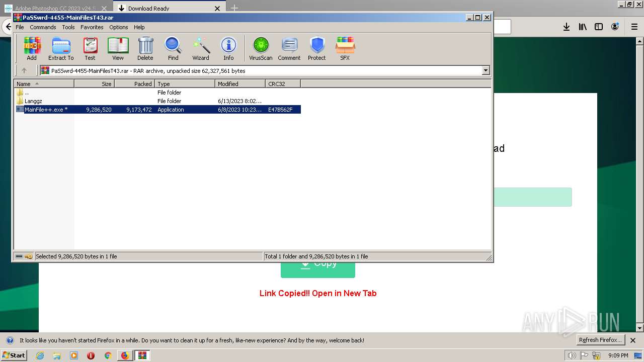Switch to Firefox taskbar button
This screenshot has width=644, height=362.
coord(125,355)
